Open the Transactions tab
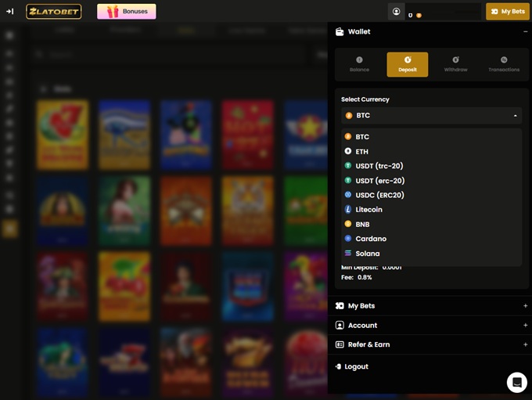532x400 pixels. tap(504, 64)
